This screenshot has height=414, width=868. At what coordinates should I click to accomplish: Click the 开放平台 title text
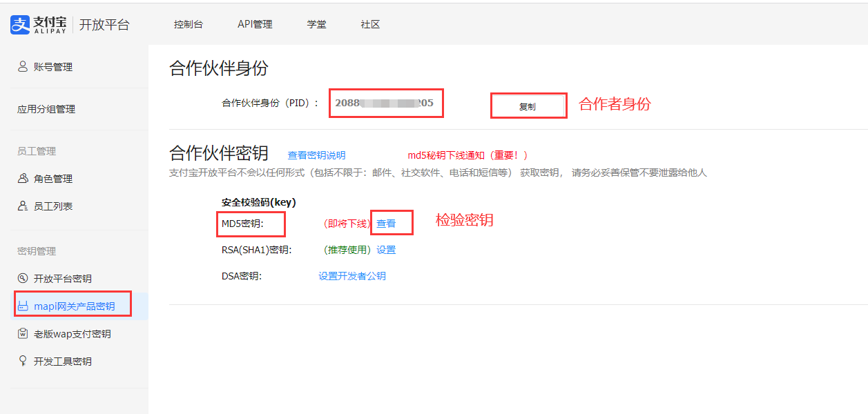tap(104, 25)
